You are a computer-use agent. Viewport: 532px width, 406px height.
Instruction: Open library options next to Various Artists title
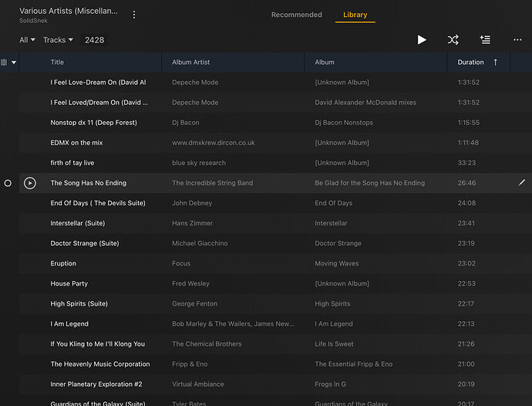134,15
